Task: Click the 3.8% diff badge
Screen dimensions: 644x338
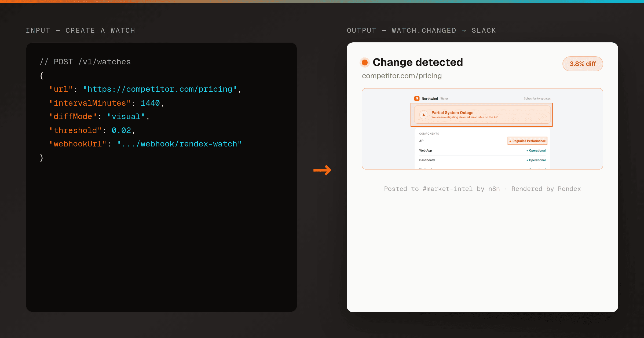Action: point(583,64)
